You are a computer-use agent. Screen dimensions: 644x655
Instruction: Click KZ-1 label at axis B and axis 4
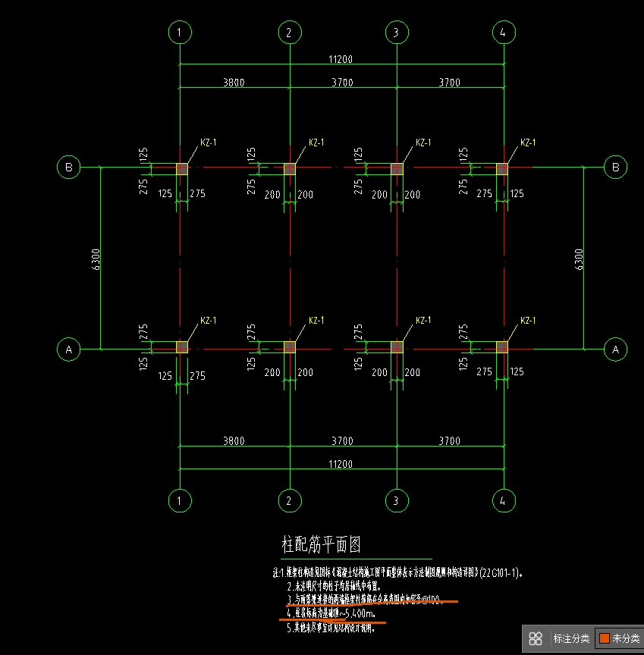coord(528,143)
